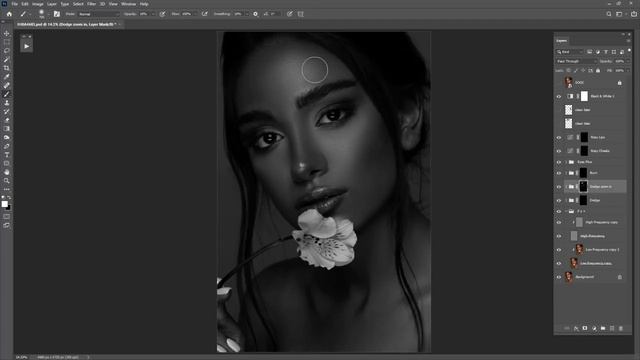Click the brush Flow value field
The image size is (640, 360).
tap(187, 14)
